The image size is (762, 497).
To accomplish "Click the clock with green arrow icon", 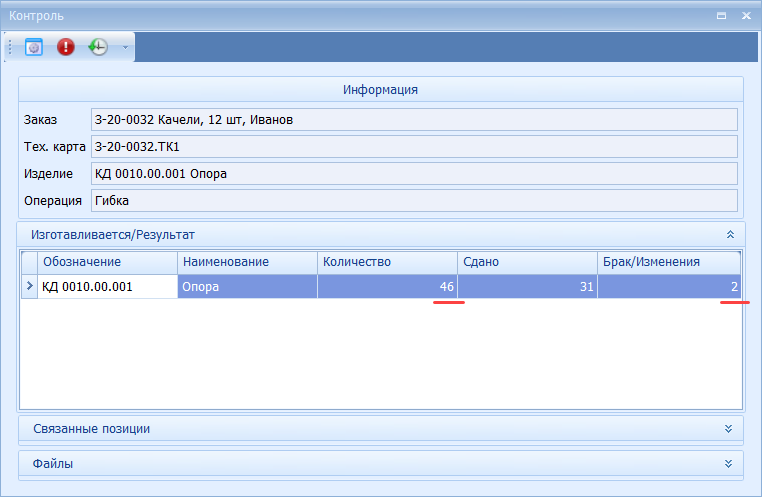I will [98, 47].
